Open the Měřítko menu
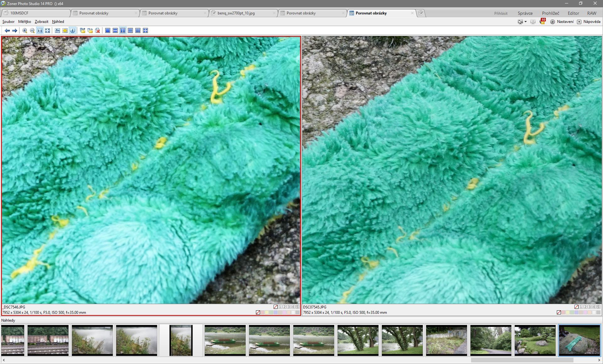Screen dimensions: 603x364 tap(24, 22)
